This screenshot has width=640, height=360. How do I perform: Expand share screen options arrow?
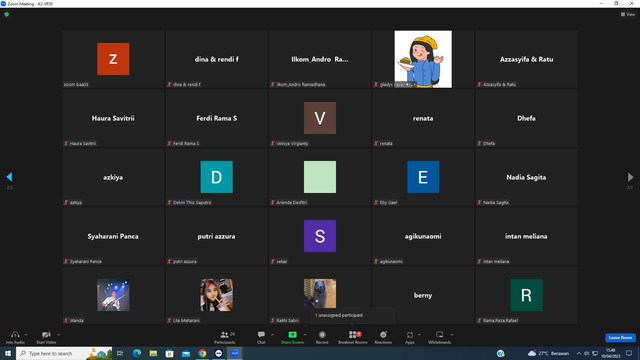[x=304, y=335]
